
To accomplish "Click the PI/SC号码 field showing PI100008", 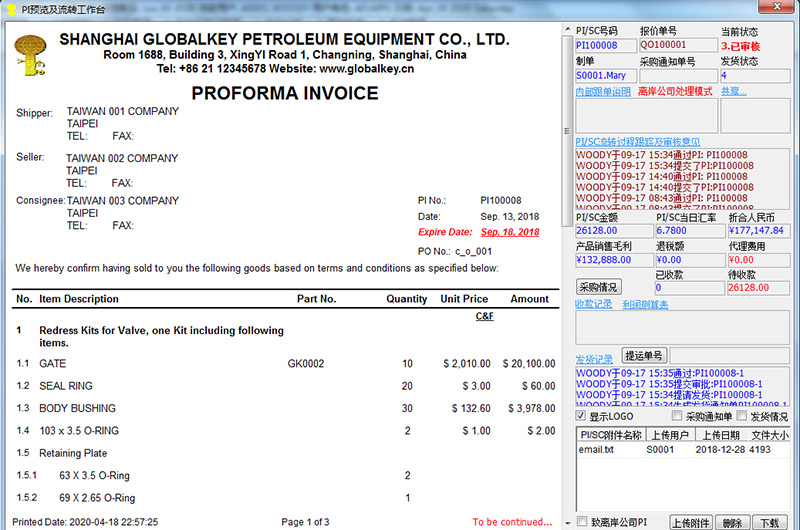I will click(x=605, y=46).
